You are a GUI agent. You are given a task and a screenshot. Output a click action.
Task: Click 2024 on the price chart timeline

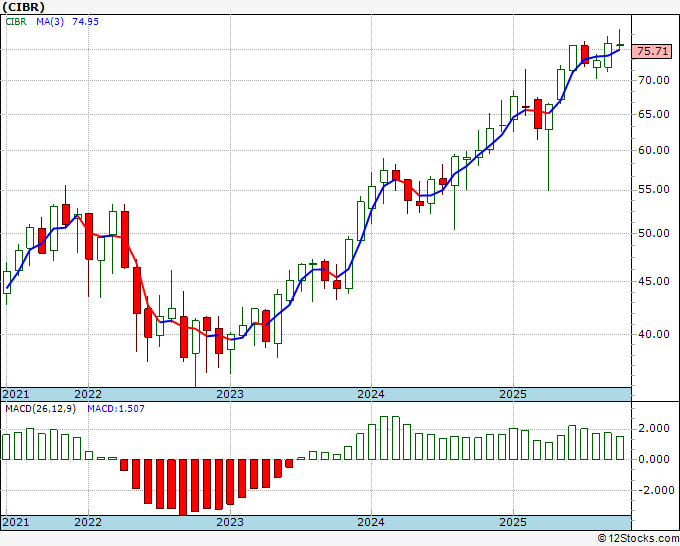[371, 394]
